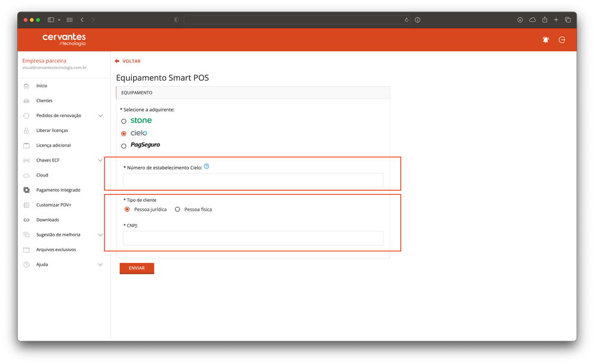The image size is (594, 364).
Task: Open Customizar PDV+ in sidebar
Action: (53, 205)
